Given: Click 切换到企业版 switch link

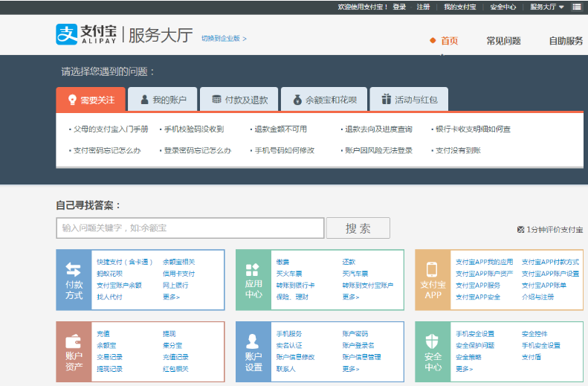Looking at the screenshot, I should [224, 38].
